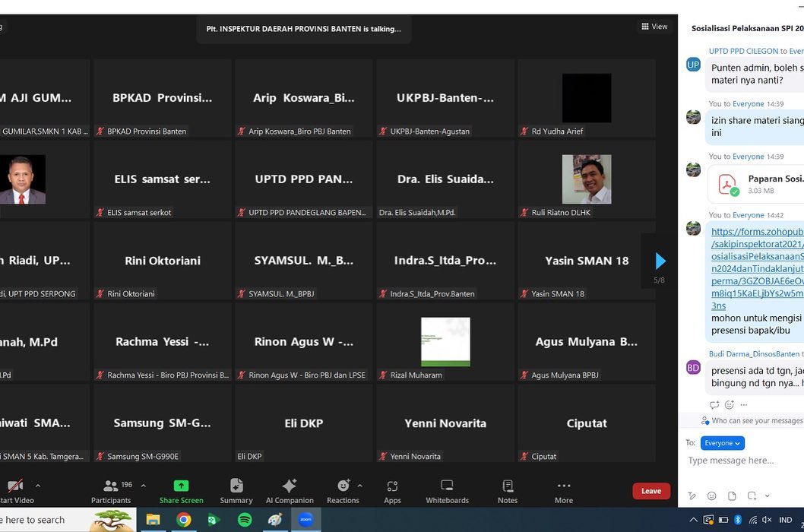This screenshot has width=804, height=532.
Task: Open the View layout menu
Action: (654, 27)
